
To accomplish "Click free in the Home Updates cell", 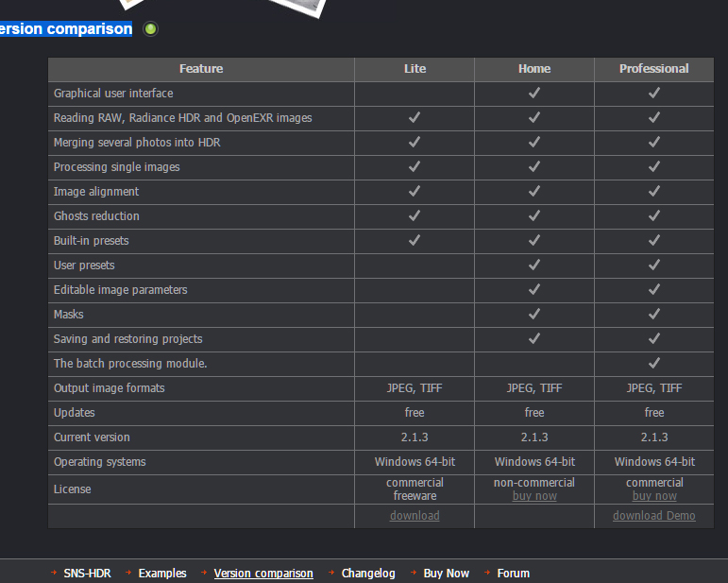I will pyautogui.click(x=534, y=413).
